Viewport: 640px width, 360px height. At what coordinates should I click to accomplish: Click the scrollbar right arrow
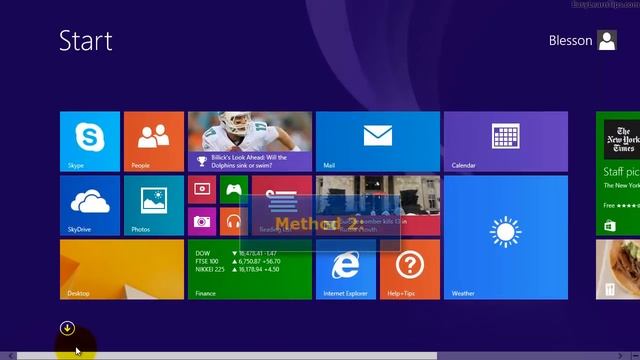(620, 356)
